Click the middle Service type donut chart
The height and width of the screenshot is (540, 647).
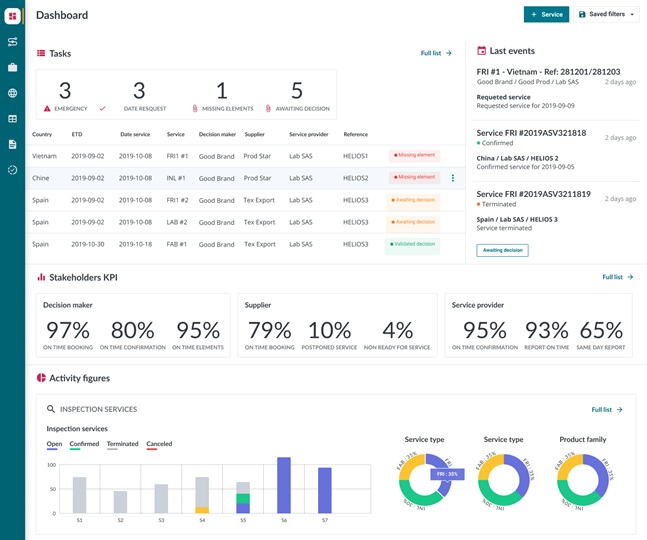503,480
